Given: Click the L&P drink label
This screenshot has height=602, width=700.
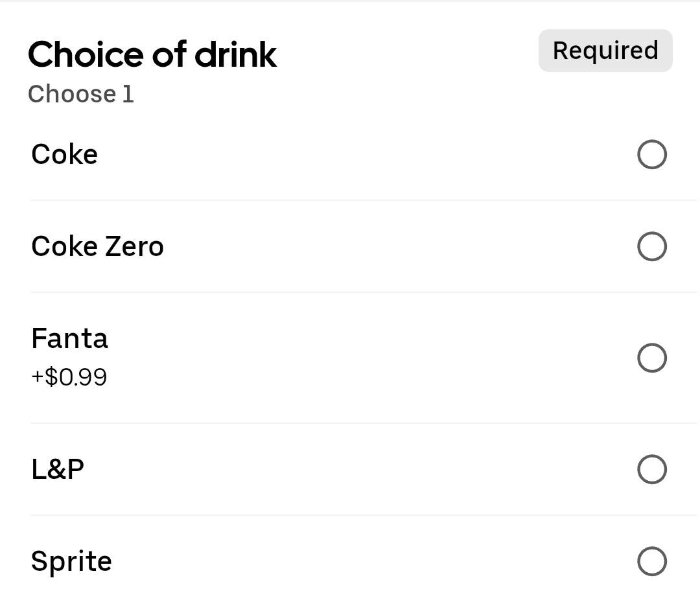Looking at the screenshot, I should coord(58,469).
